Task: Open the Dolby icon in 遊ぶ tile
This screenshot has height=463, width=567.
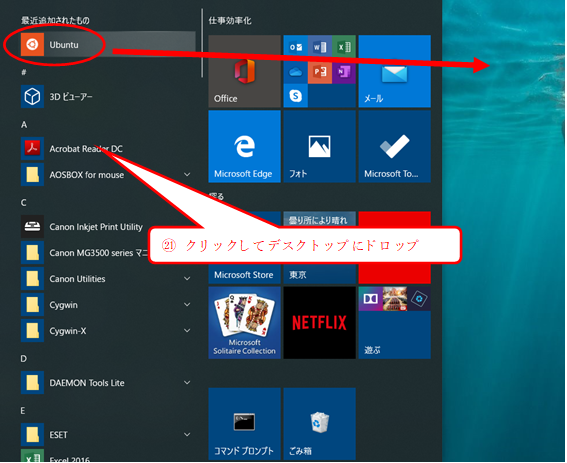Action: click(371, 299)
